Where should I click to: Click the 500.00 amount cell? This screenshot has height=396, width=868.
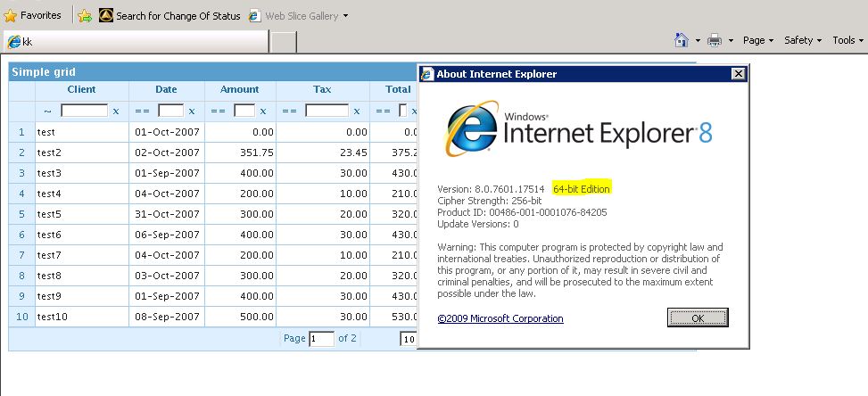(241, 317)
